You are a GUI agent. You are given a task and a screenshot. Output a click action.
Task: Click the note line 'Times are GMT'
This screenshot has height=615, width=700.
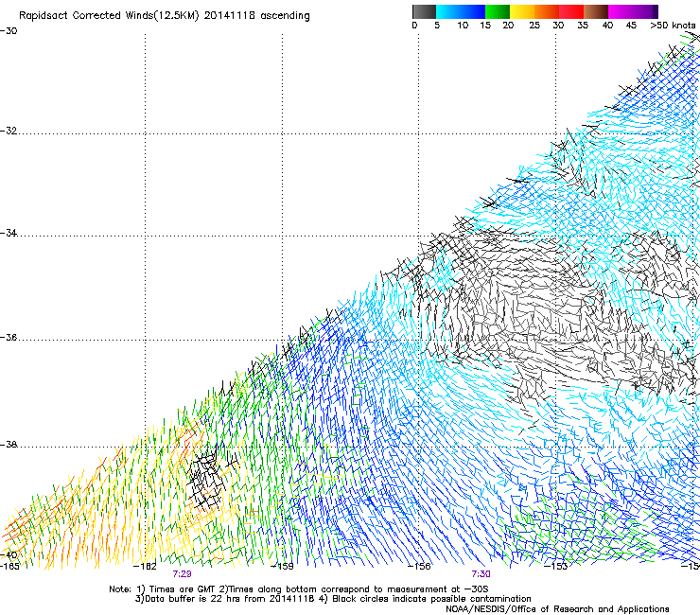point(182,589)
